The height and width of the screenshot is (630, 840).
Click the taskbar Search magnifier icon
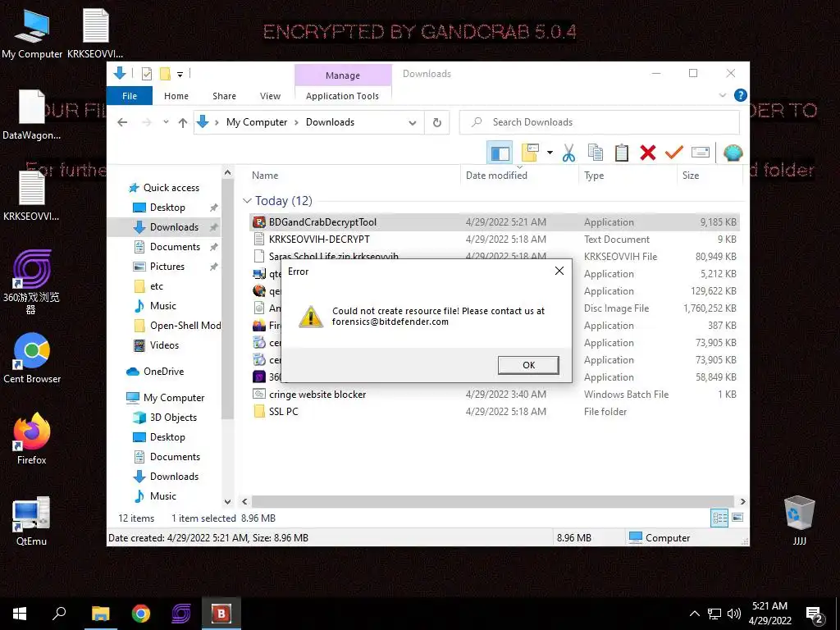coord(59,614)
